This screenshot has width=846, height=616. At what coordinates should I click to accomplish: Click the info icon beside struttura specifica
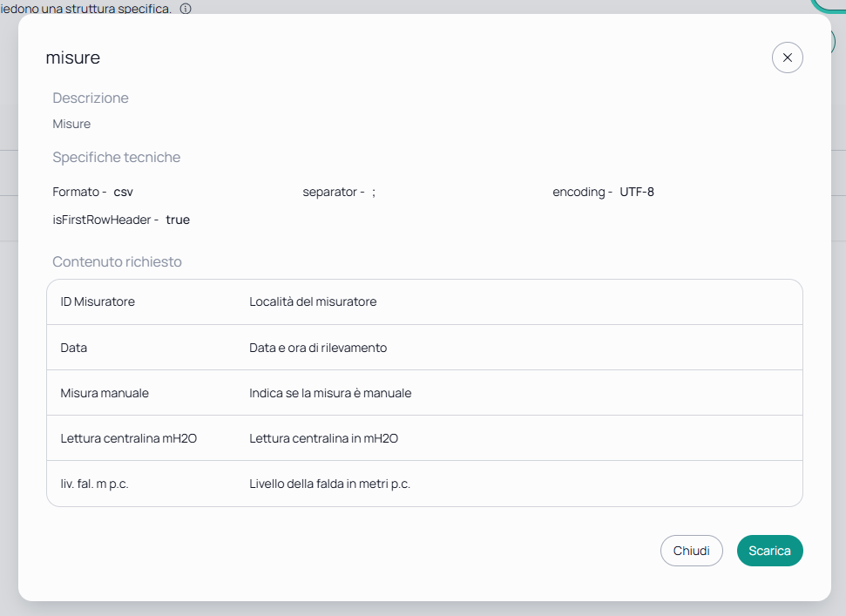click(186, 9)
